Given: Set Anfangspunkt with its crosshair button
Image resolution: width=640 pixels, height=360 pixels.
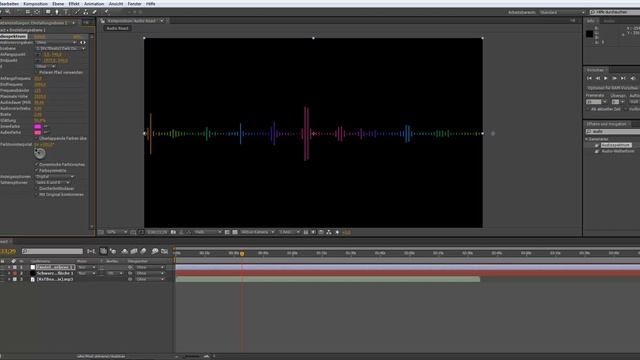Looking at the screenshot, I should (38, 55).
